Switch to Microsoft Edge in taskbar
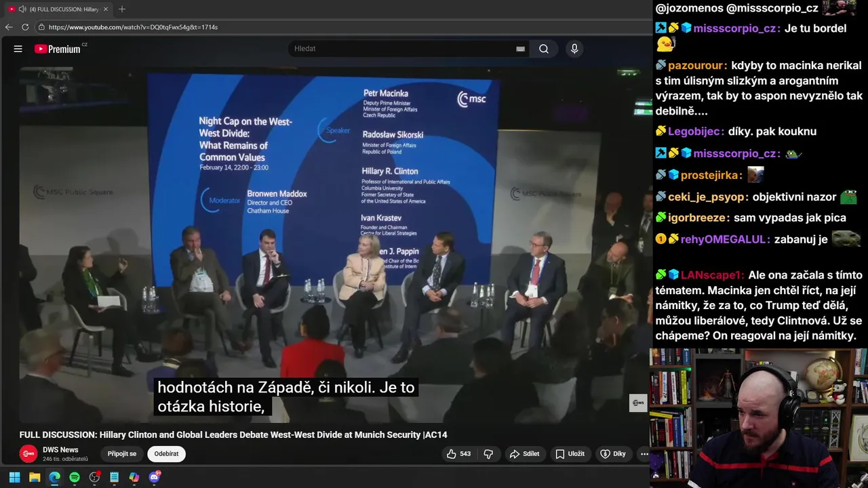The image size is (868, 488). coord(54,477)
